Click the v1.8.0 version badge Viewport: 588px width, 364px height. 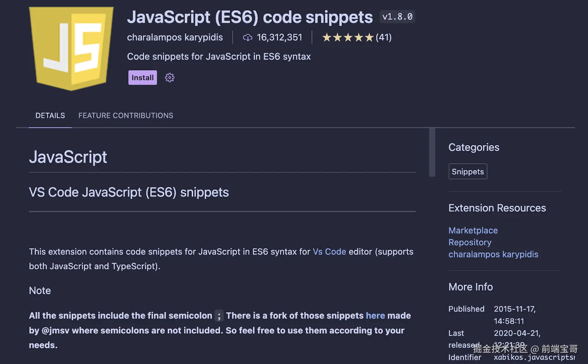point(397,17)
